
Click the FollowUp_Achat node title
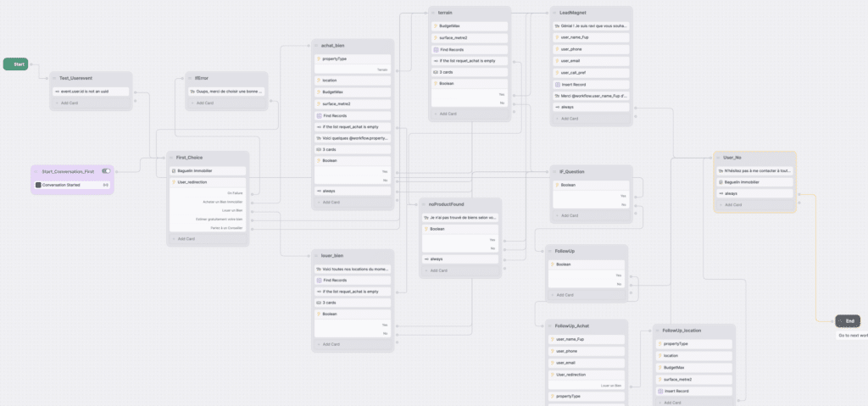[x=571, y=326]
